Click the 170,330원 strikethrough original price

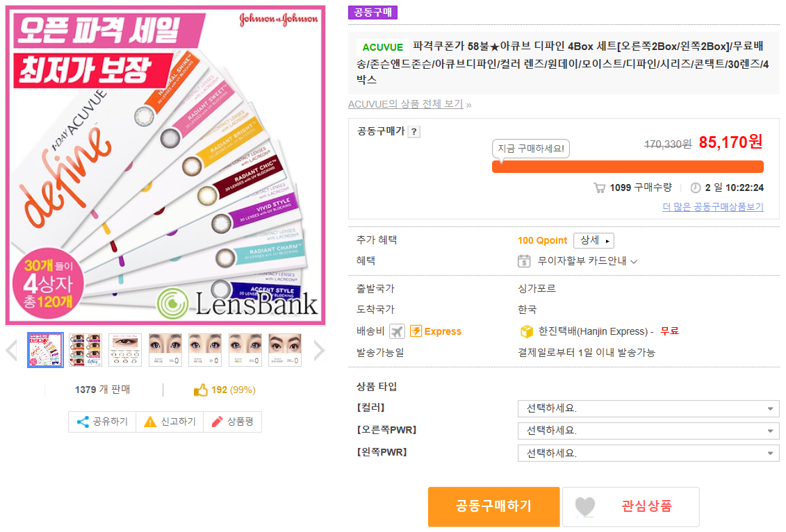point(668,144)
